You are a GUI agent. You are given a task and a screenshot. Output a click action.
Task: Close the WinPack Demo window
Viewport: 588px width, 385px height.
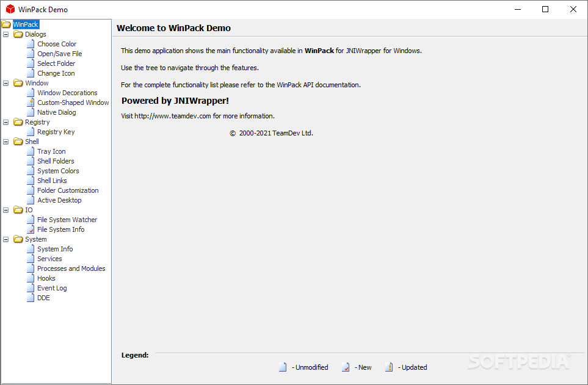[x=573, y=9]
